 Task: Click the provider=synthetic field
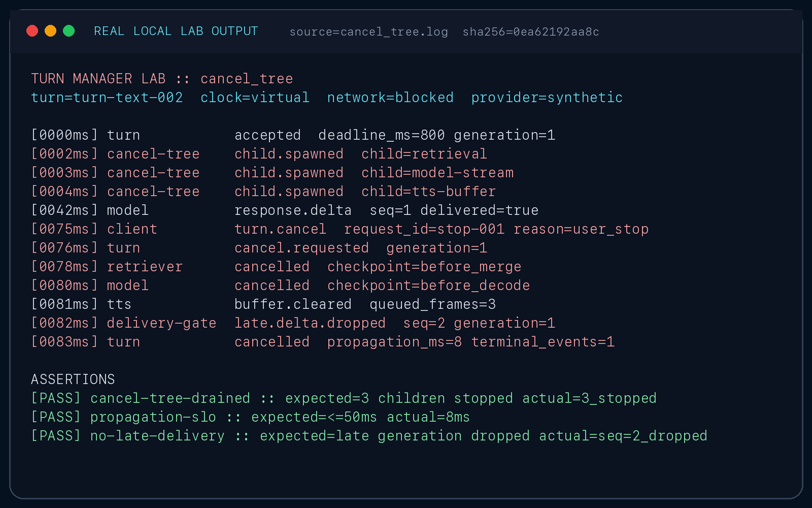click(x=547, y=98)
